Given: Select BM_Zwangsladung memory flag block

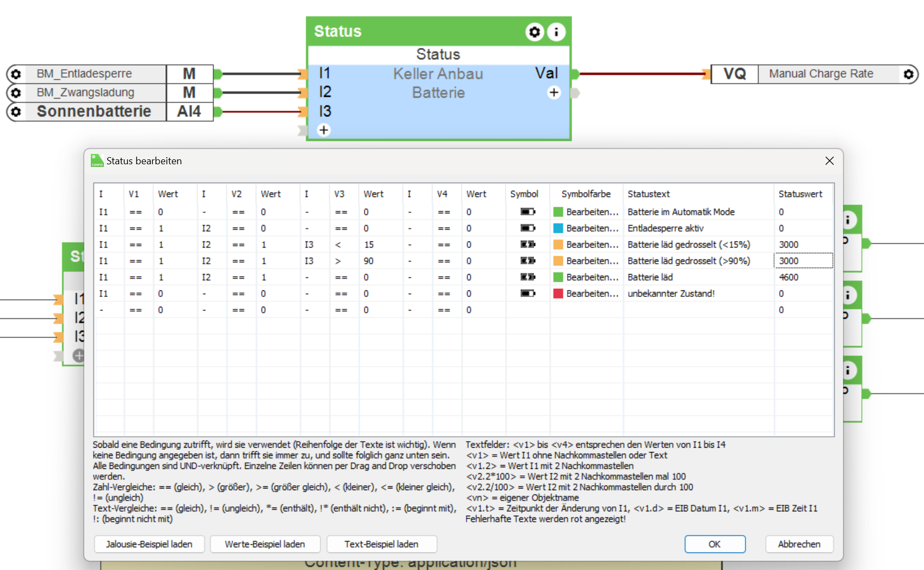Looking at the screenshot, I should point(109,93).
